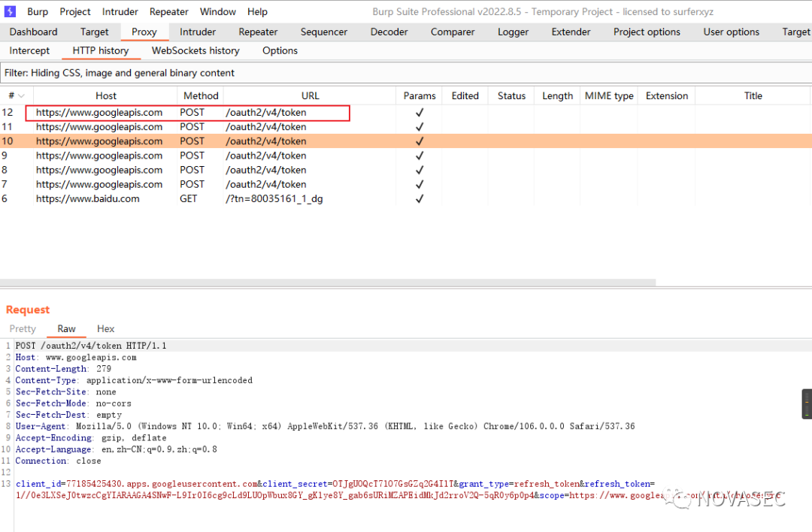Click the Content-Length header line

63,369
